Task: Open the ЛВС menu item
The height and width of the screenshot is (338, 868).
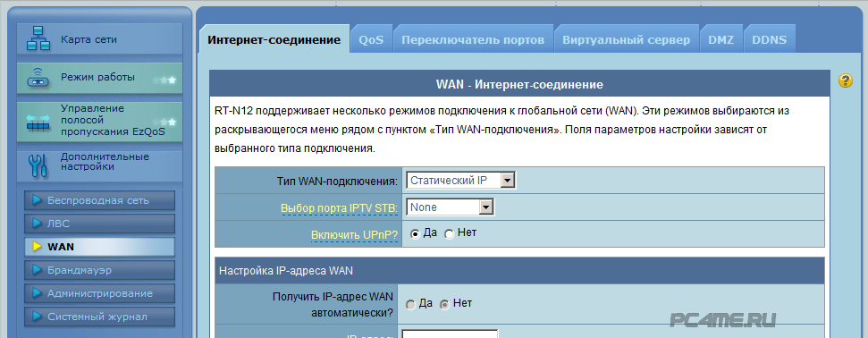Action: (x=99, y=224)
